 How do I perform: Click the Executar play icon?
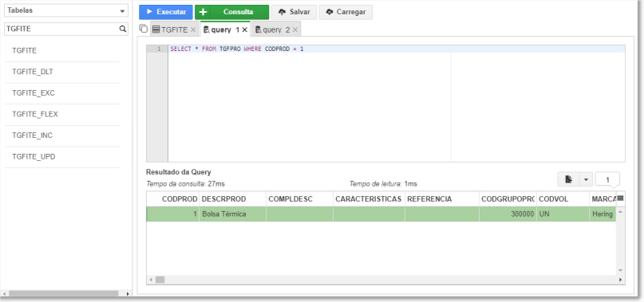tap(149, 12)
